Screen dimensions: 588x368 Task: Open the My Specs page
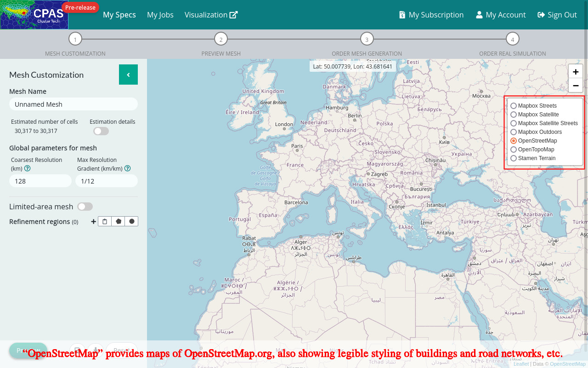coord(119,15)
